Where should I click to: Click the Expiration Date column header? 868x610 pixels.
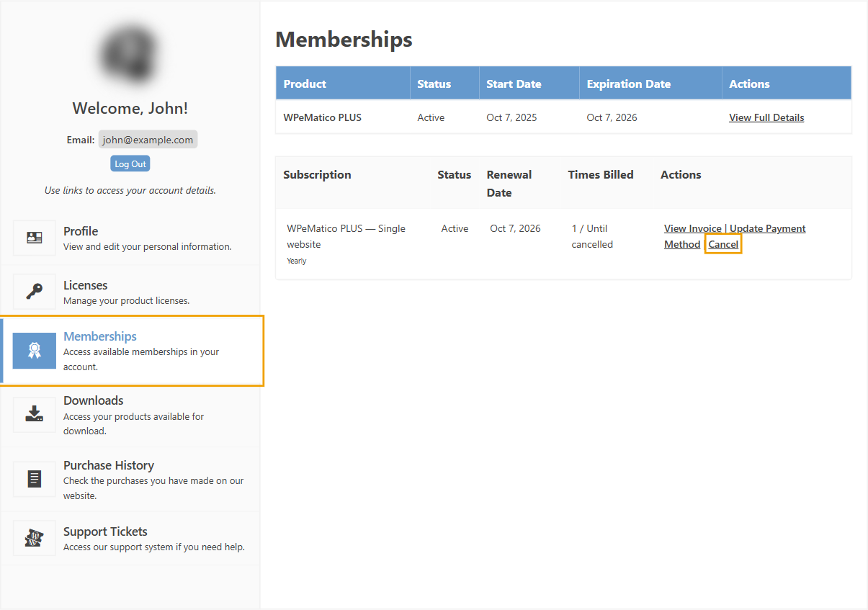629,84
